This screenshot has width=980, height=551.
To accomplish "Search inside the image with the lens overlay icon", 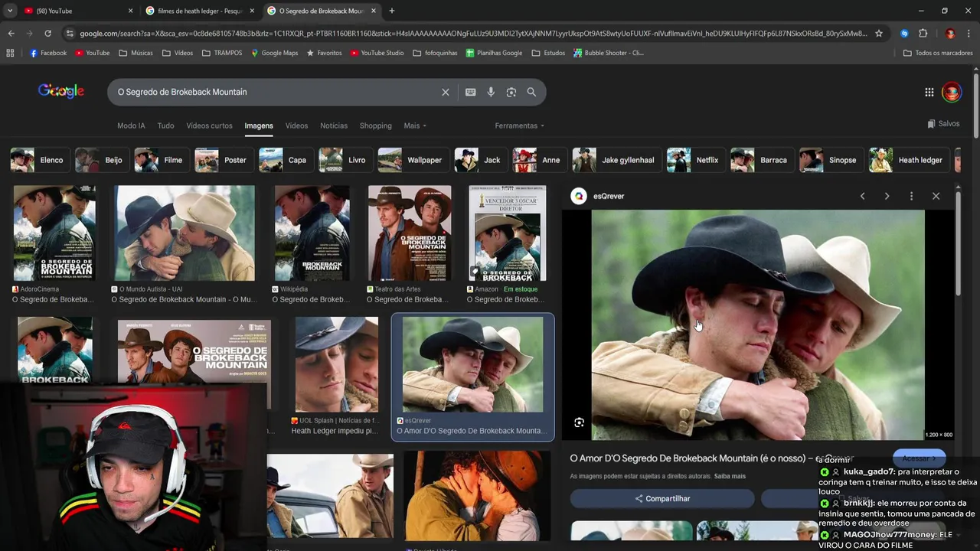I will coord(579,422).
